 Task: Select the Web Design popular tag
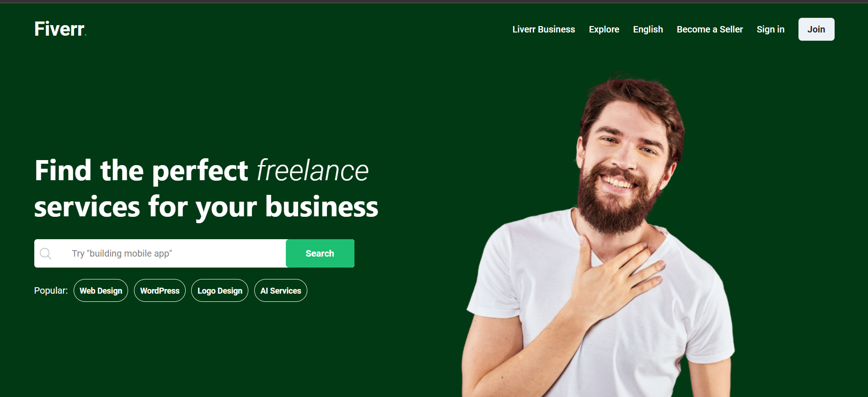point(101,290)
